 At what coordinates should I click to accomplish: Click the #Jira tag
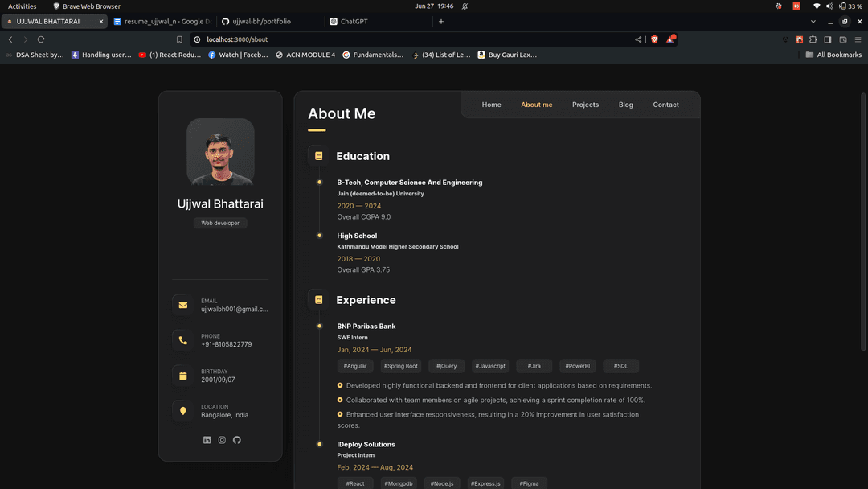(x=534, y=366)
